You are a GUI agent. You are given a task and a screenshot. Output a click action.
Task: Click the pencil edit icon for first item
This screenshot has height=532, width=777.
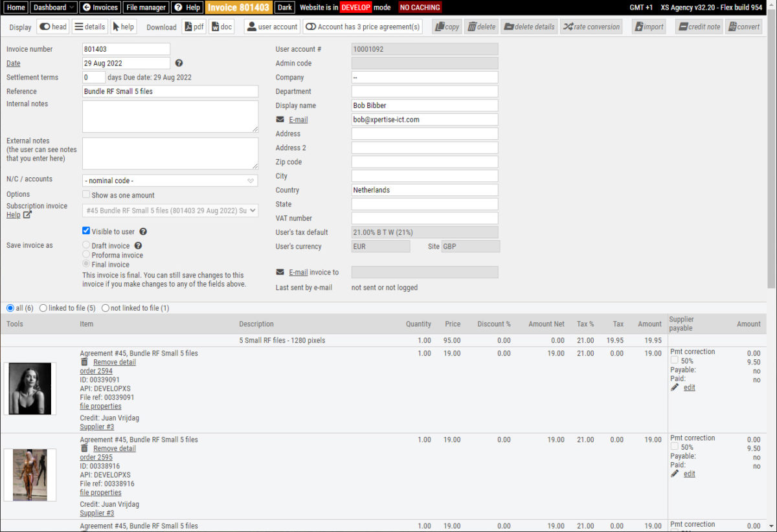click(675, 388)
